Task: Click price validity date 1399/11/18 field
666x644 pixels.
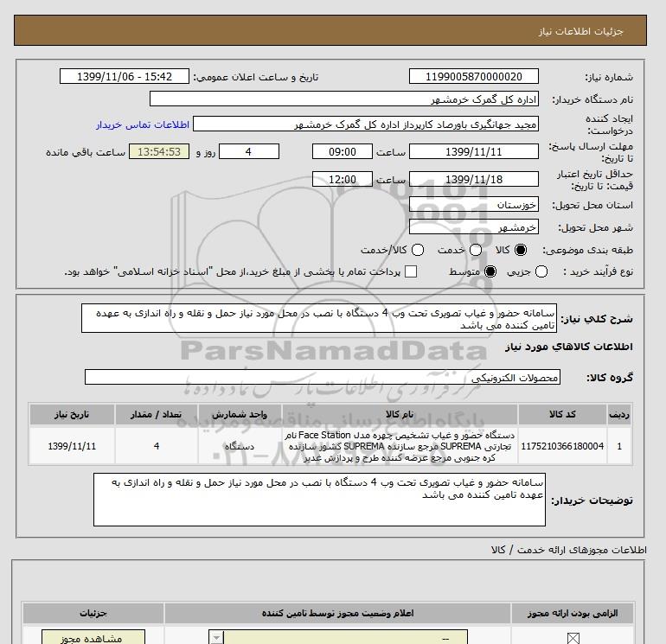Action: click(x=474, y=180)
